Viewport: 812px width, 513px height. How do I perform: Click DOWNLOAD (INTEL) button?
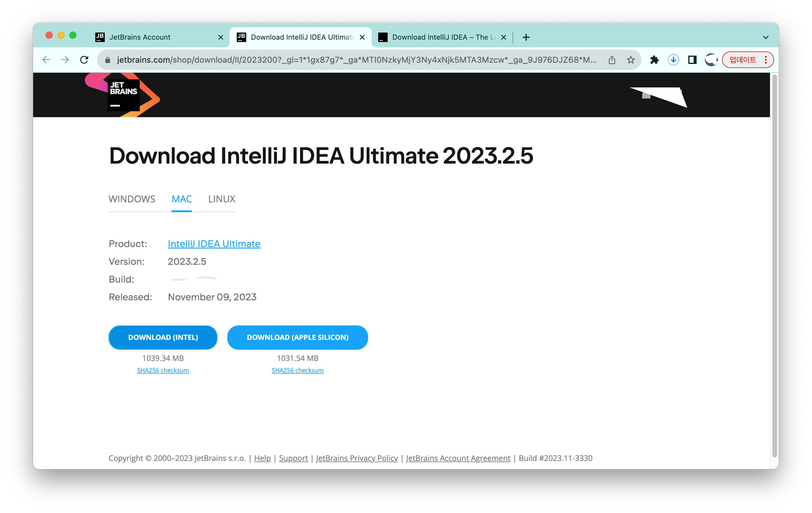163,337
